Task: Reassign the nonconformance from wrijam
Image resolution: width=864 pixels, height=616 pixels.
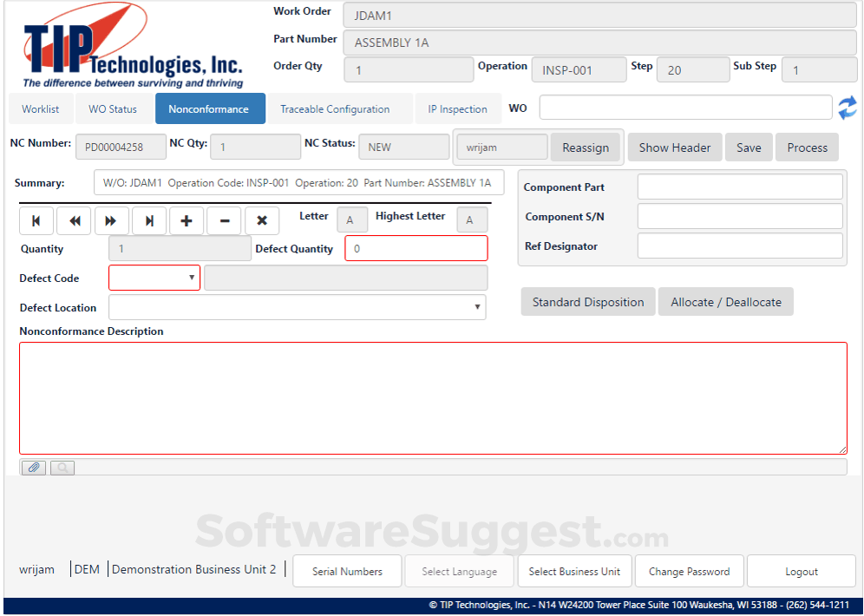Action: [586, 147]
